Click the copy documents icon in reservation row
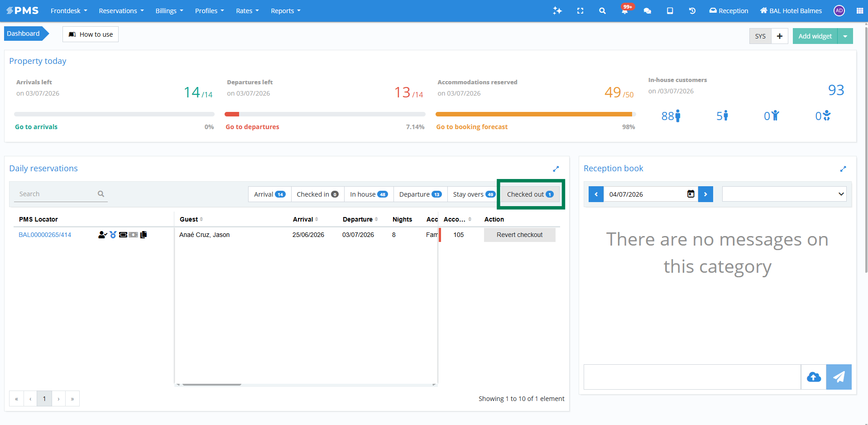 144,235
